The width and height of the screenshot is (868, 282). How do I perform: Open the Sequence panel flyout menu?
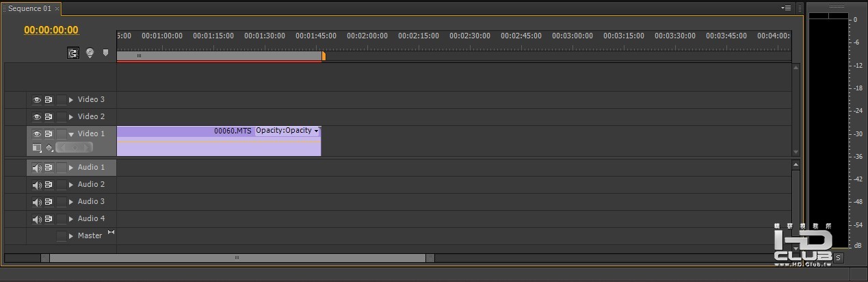click(786, 8)
